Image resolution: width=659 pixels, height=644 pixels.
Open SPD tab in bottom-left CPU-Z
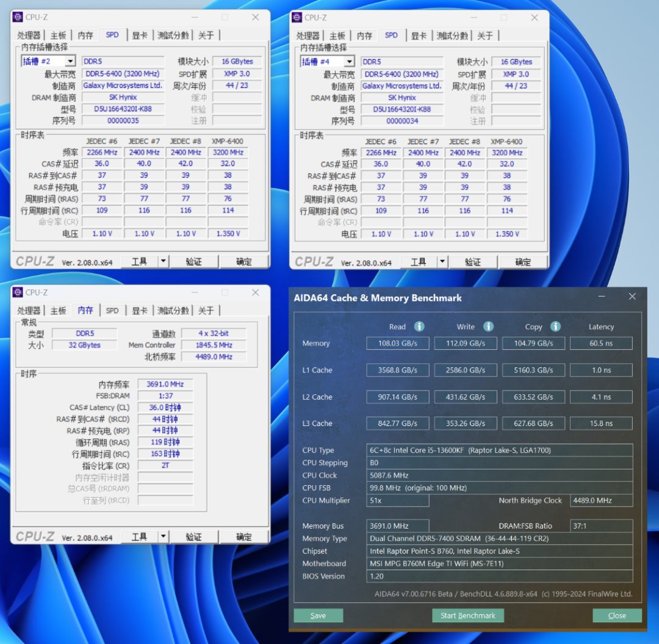(x=112, y=311)
